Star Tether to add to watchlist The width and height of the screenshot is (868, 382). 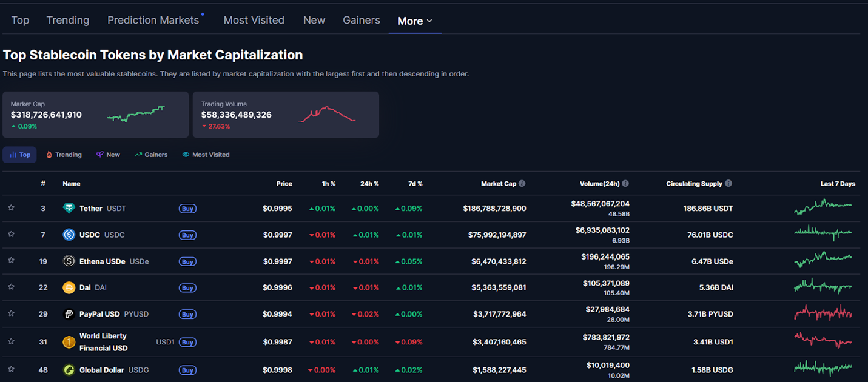[11, 208]
